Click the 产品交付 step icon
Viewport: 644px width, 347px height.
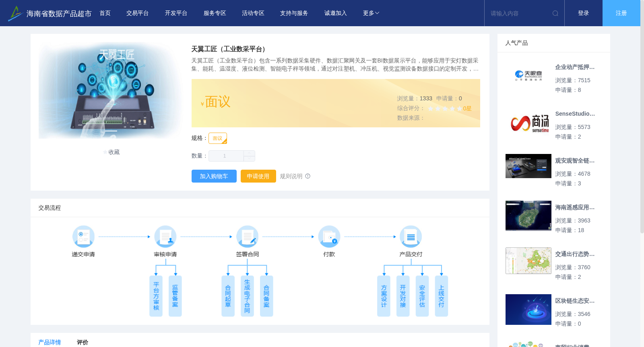click(411, 237)
